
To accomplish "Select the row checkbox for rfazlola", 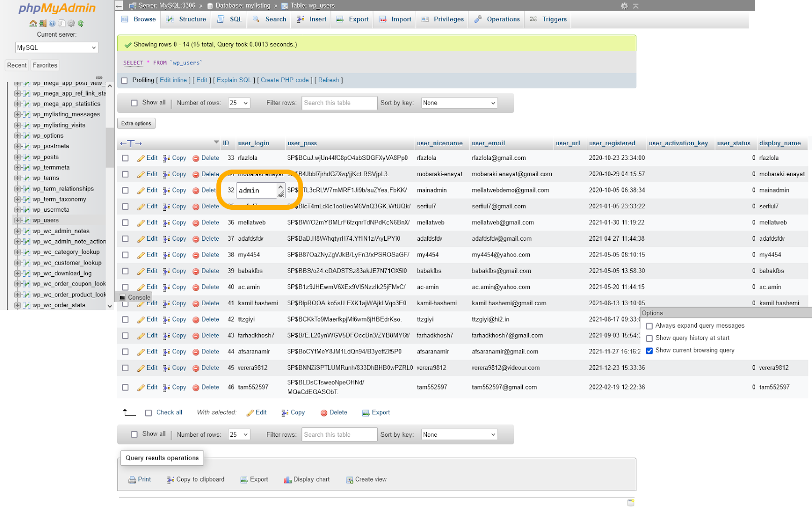I will pos(125,158).
